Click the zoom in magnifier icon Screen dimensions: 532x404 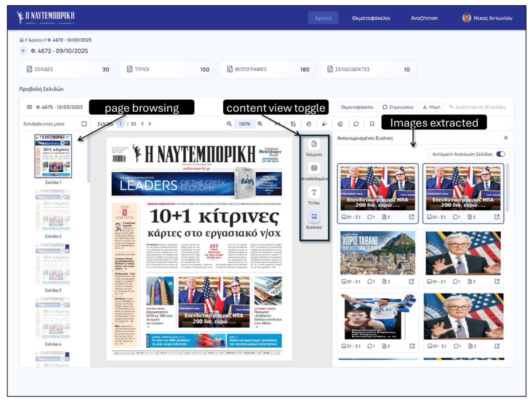[x=260, y=124]
